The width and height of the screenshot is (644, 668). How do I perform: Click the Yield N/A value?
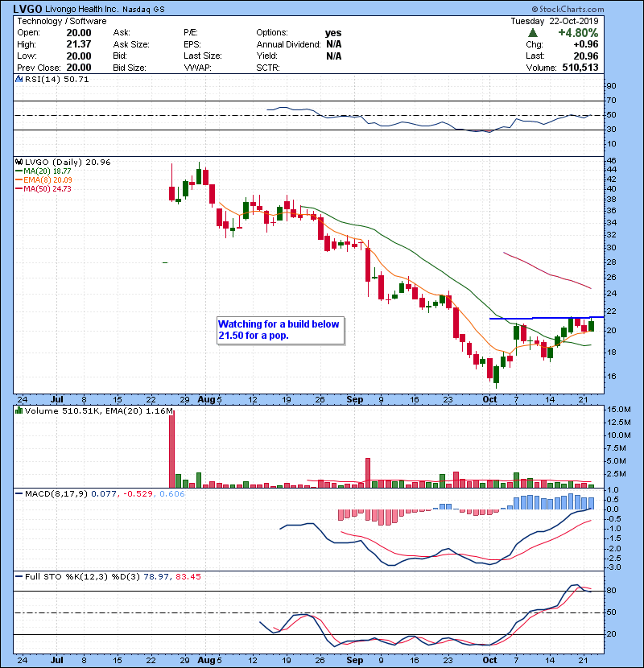(334, 56)
